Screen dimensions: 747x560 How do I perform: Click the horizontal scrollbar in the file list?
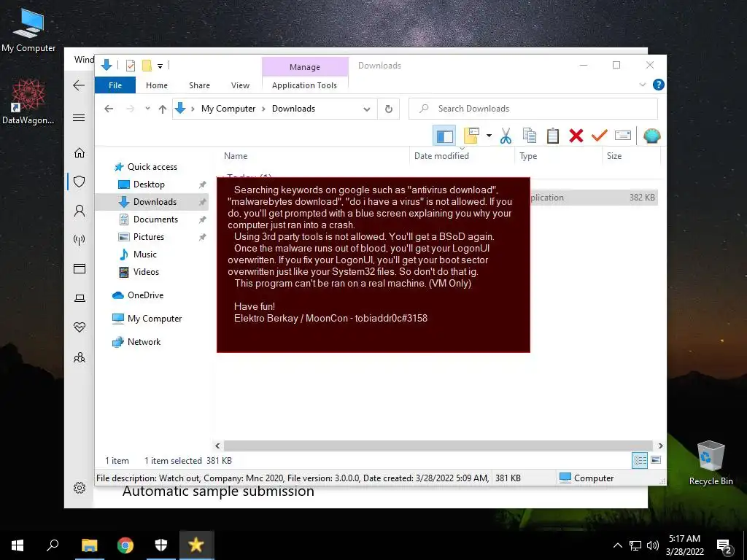[x=438, y=446]
